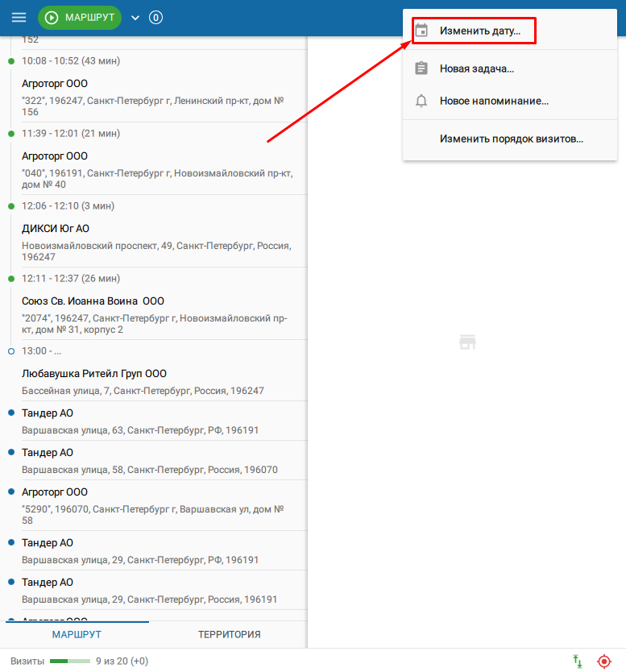Click the 13:00 - ... time label
This screenshot has width=626, height=672.
[x=41, y=351]
